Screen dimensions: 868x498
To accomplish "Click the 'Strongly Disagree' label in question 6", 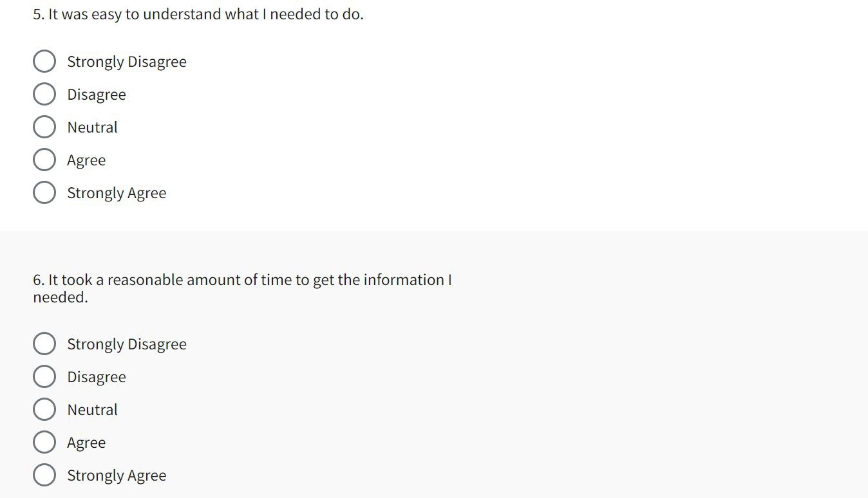I will click(127, 344).
